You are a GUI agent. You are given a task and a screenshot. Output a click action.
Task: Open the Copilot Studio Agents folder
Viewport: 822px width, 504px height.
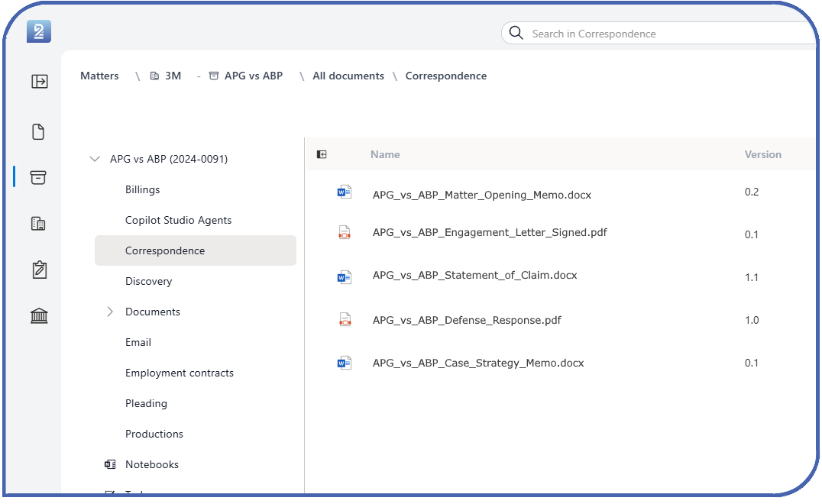[178, 220]
